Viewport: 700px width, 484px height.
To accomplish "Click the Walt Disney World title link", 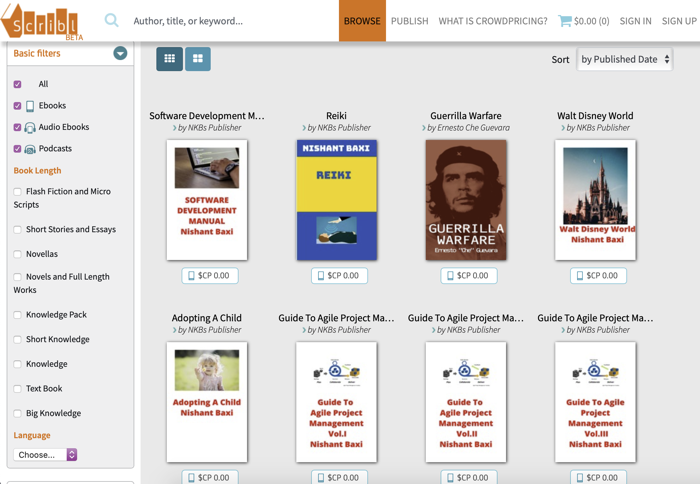I will click(x=595, y=116).
